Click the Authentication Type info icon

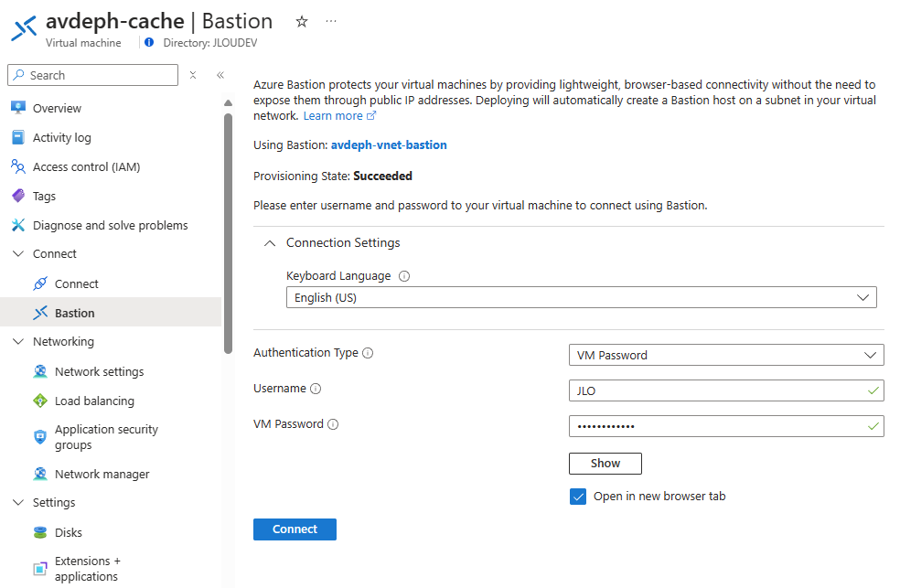coord(368,353)
